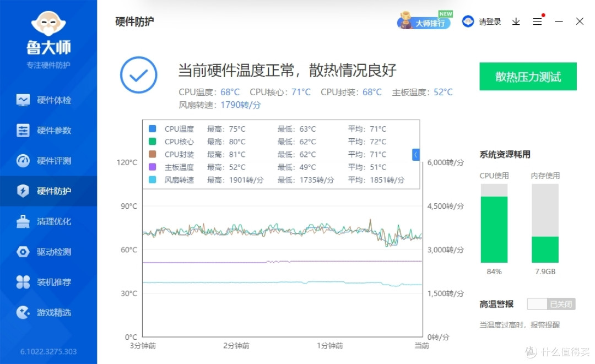Image resolution: width=595 pixels, height=364 pixels.
Task: Click the 游戏精选 game icon
Action: [23, 312]
